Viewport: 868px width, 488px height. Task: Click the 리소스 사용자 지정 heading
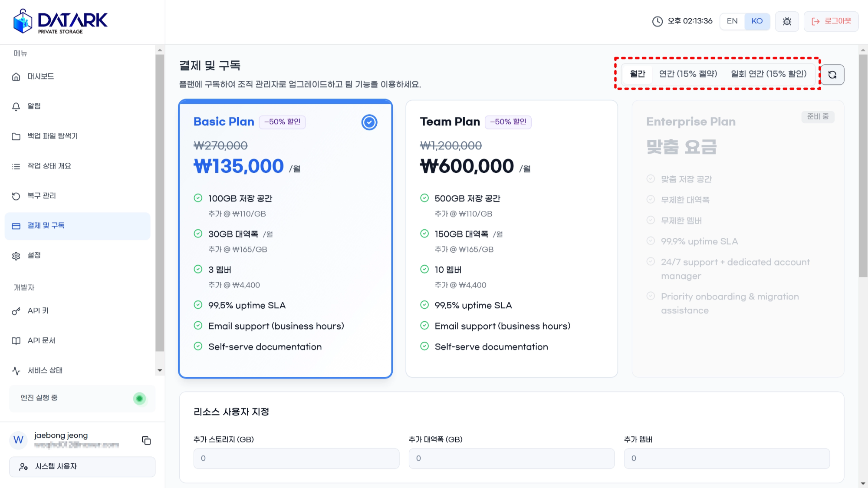(x=231, y=412)
